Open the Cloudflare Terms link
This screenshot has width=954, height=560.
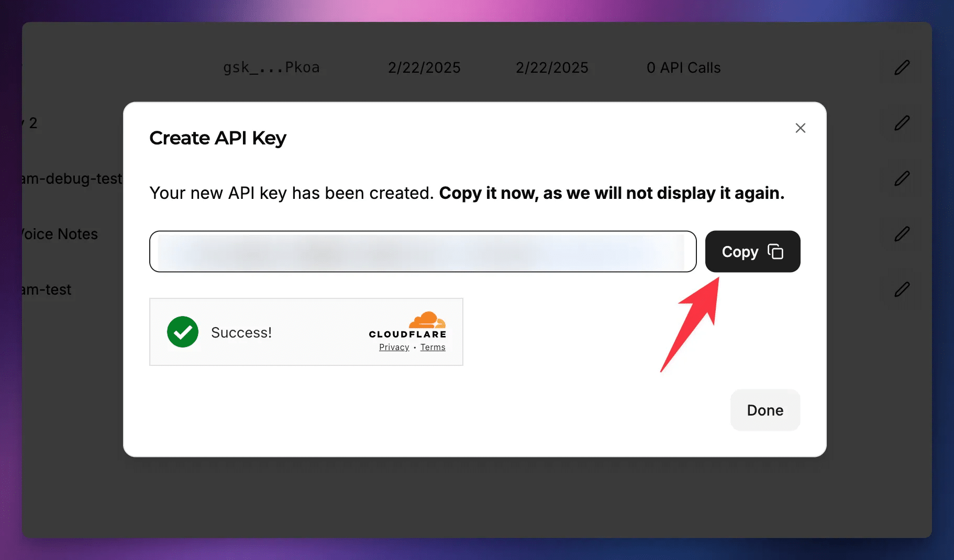432,348
